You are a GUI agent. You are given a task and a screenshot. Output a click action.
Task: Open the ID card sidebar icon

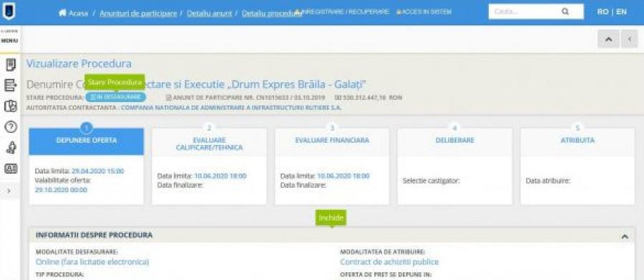(x=11, y=169)
